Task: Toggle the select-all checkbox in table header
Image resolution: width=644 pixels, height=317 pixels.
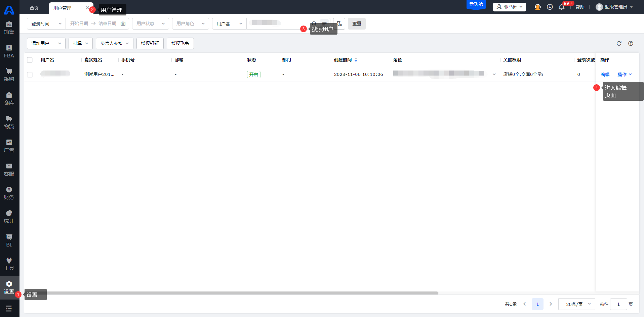Action: point(30,60)
